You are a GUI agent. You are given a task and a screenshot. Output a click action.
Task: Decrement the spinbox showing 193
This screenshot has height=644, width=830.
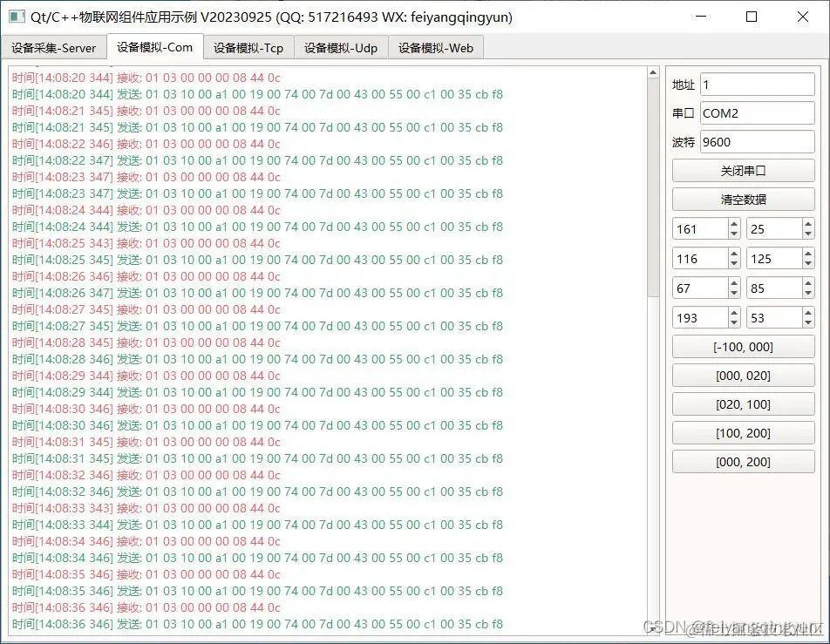tap(734, 323)
